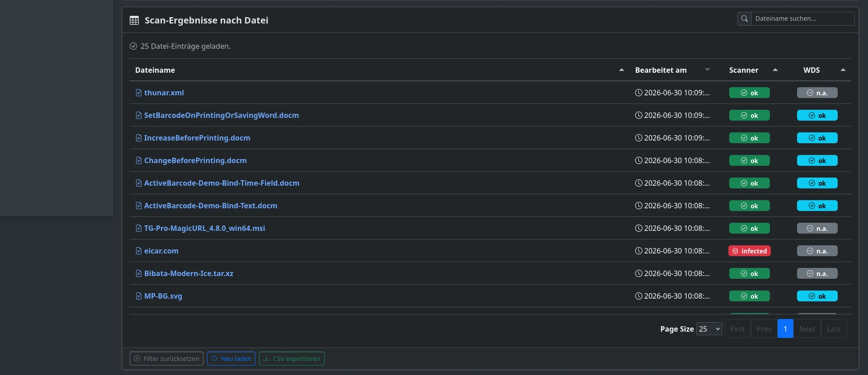The height and width of the screenshot is (375, 868).
Task: Click WDS n.a. badge for thunar.xml
Action: pyautogui.click(x=817, y=93)
